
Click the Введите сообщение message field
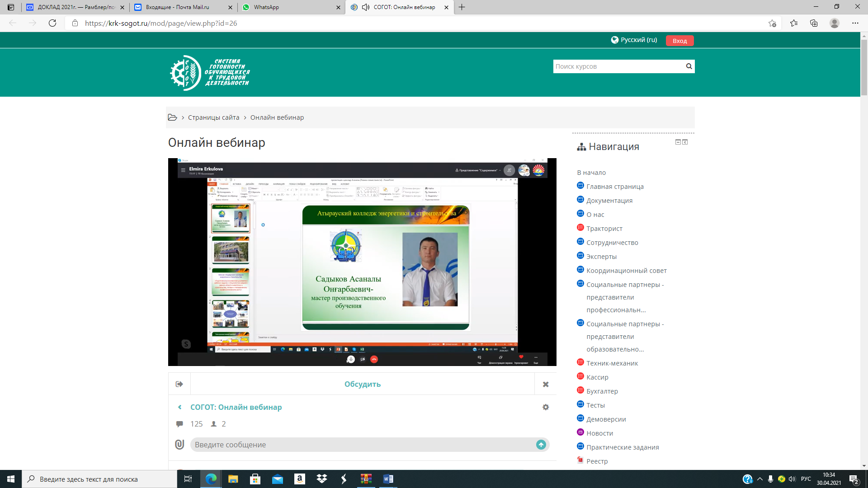[x=362, y=445]
